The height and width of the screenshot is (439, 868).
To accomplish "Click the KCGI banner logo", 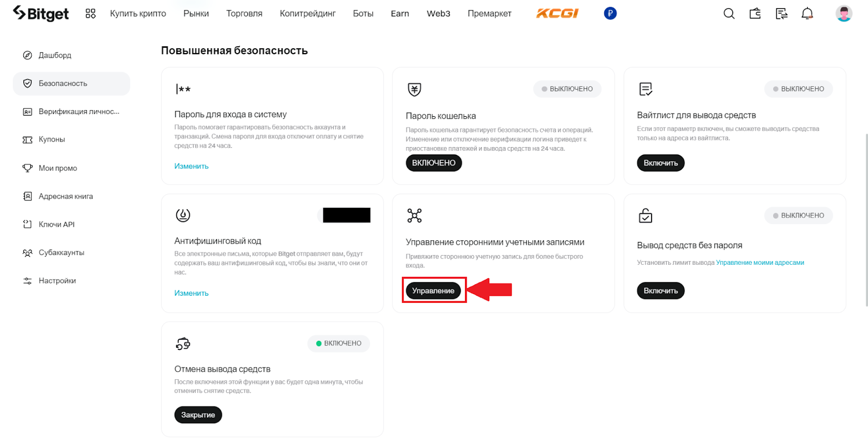I will (x=557, y=14).
